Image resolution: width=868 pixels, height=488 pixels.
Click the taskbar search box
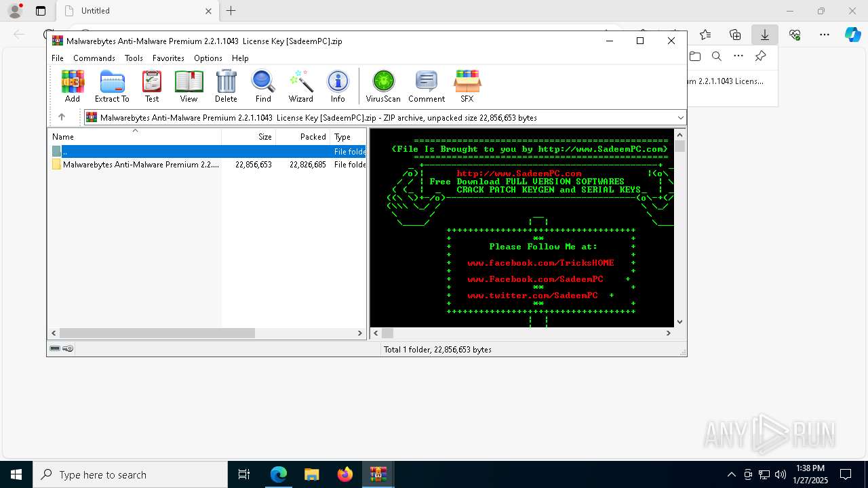click(130, 474)
